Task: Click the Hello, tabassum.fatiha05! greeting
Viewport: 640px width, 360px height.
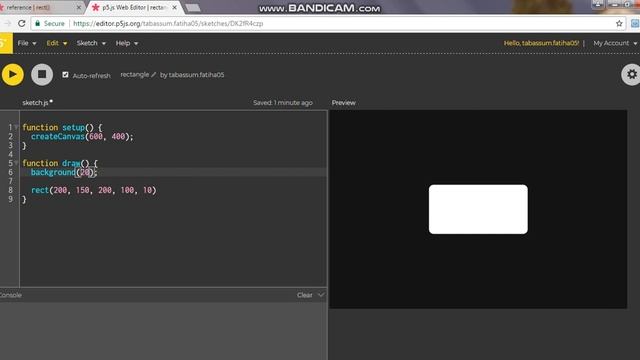Action: pos(541,43)
